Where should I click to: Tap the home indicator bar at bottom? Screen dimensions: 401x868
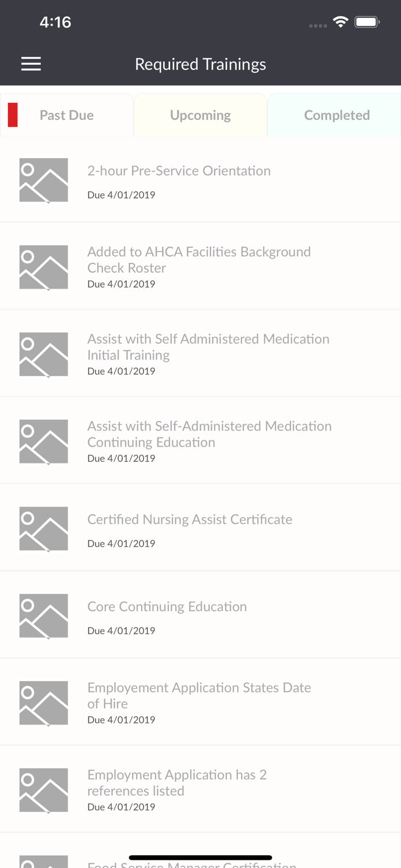coord(200,857)
